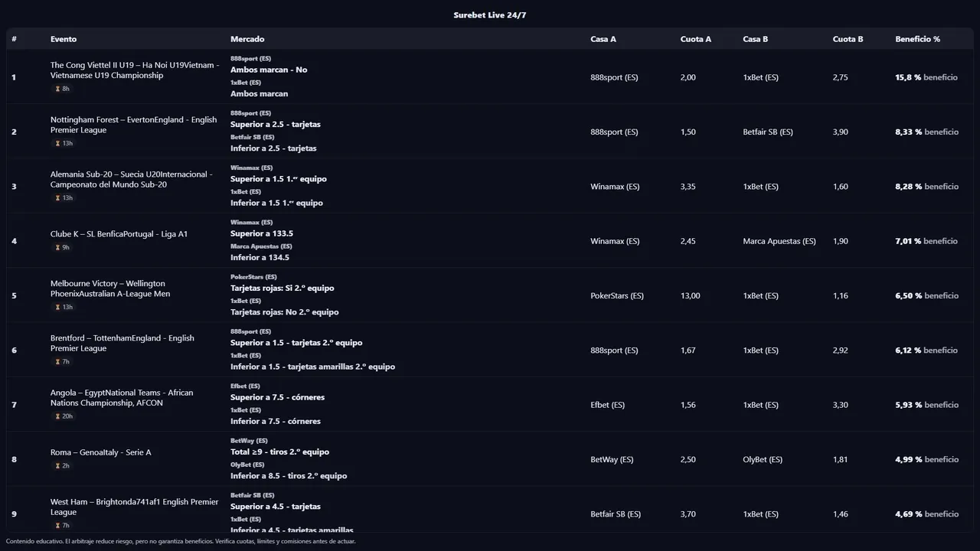Select the Mercado column header

tap(247, 39)
